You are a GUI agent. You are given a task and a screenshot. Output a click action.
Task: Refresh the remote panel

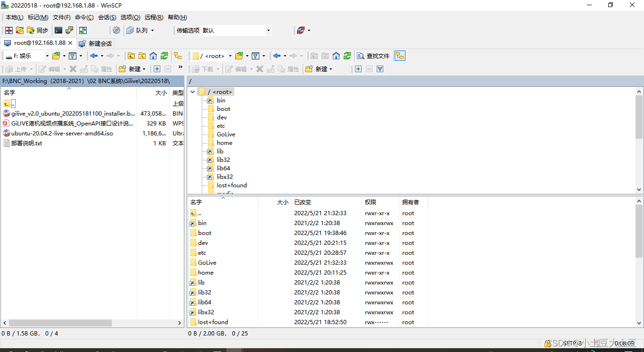point(347,56)
